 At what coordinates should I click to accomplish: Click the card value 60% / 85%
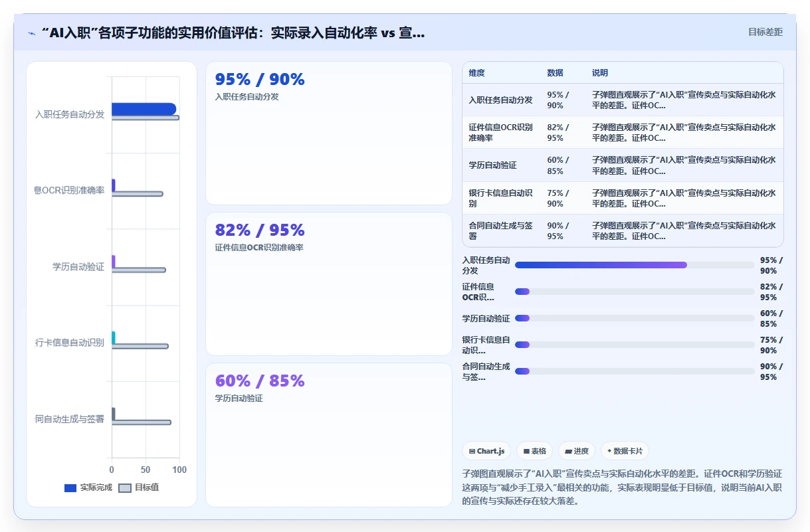pos(260,381)
